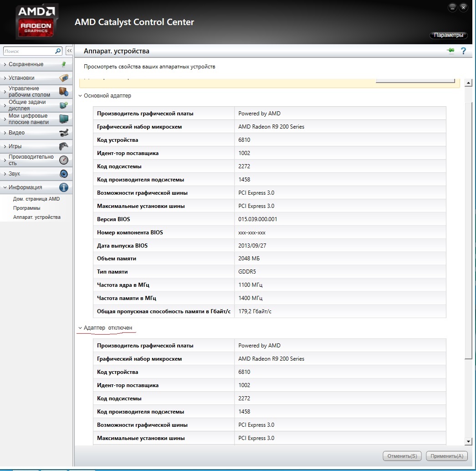Click the vertical scrollbar thumb

(468, 231)
